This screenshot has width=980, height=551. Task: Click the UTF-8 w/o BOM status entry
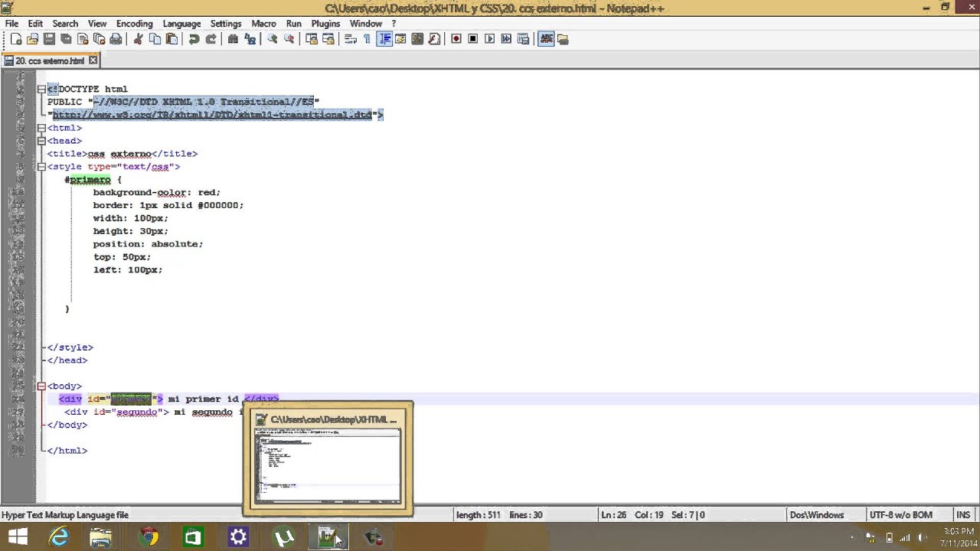[900, 515]
